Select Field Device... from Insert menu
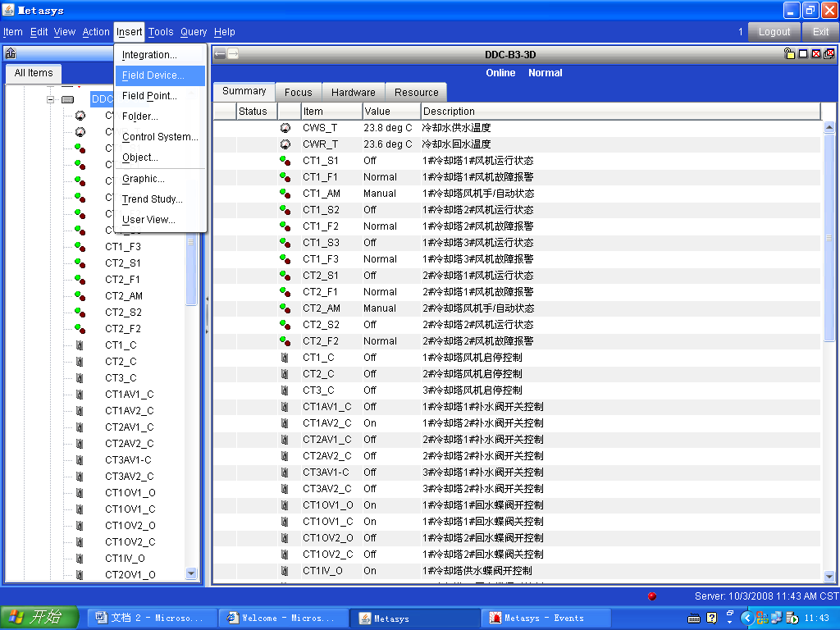Image resolution: width=840 pixels, height=630 pixels. coord(153,75)
